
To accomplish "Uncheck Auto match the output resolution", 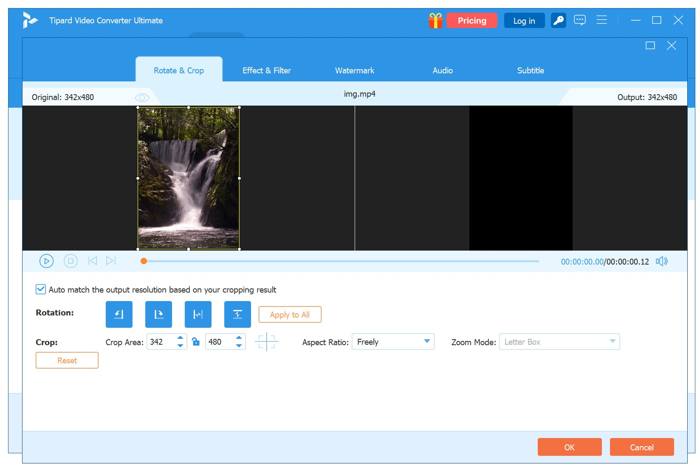I will click(41, 290).
